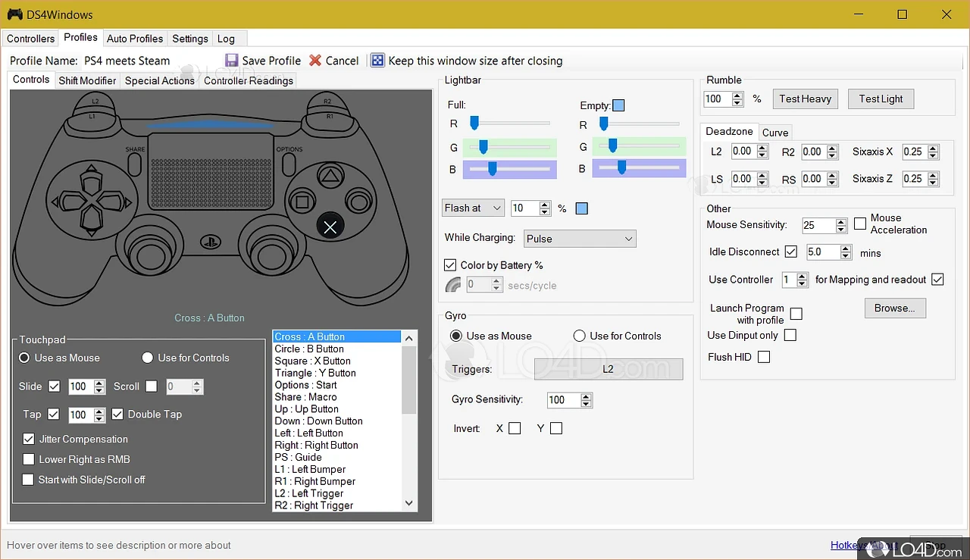Toggle Idle Disconnect checkbox
This screenshot has width=970, height=560.
click(x=791, y=252)
